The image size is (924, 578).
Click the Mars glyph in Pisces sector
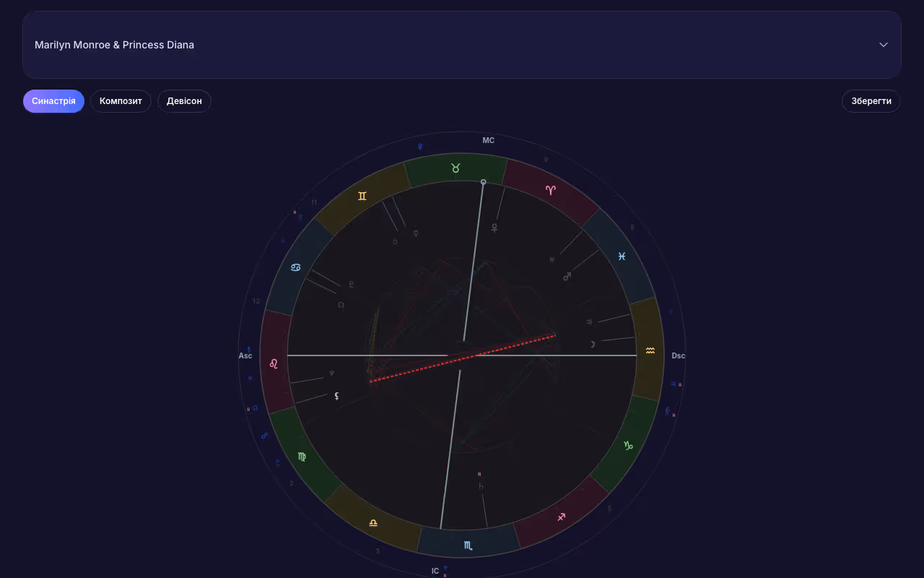[x=567, y=276]
